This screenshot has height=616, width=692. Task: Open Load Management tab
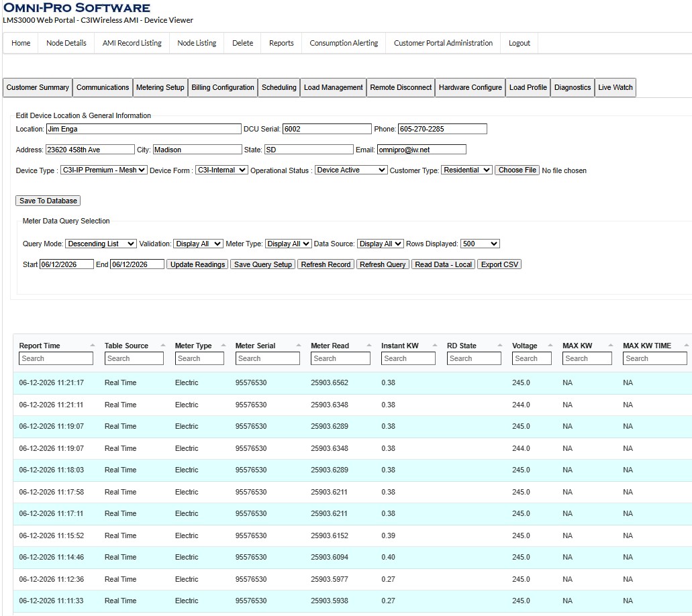coord(333,87)
